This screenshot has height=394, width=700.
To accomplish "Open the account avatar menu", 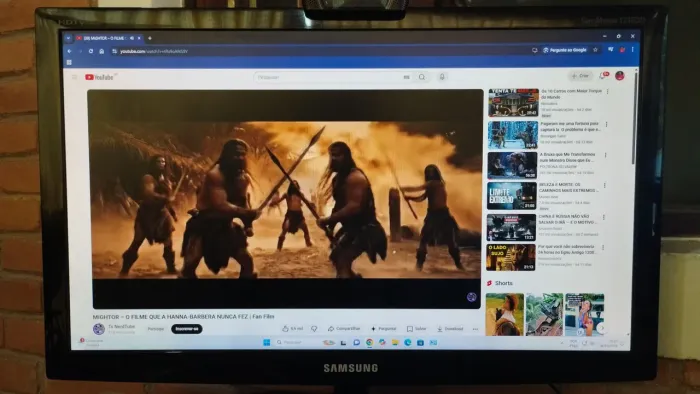I will pos(620,76).
